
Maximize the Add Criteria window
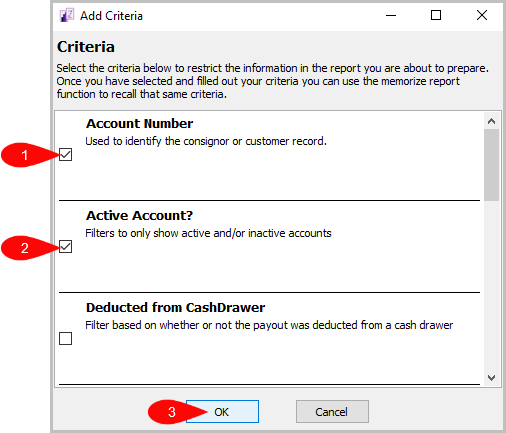pos(436,15)
